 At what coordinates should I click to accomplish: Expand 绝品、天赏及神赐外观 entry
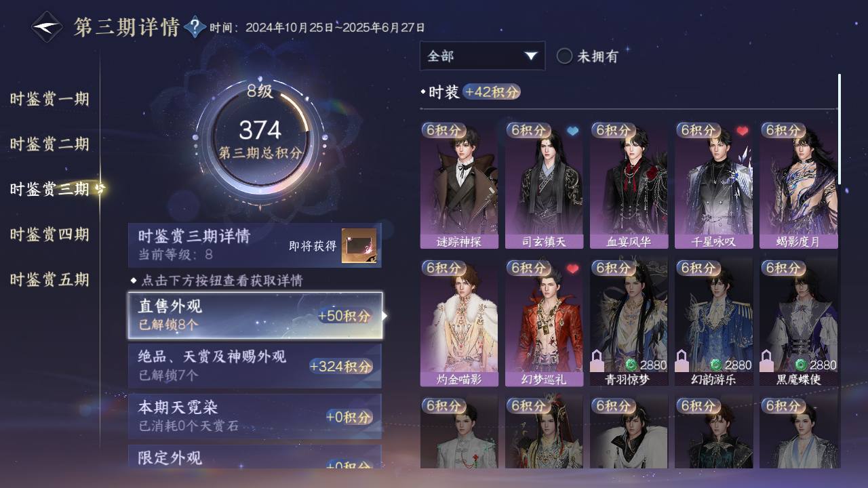pyautogui.click(x=255, y=365)
